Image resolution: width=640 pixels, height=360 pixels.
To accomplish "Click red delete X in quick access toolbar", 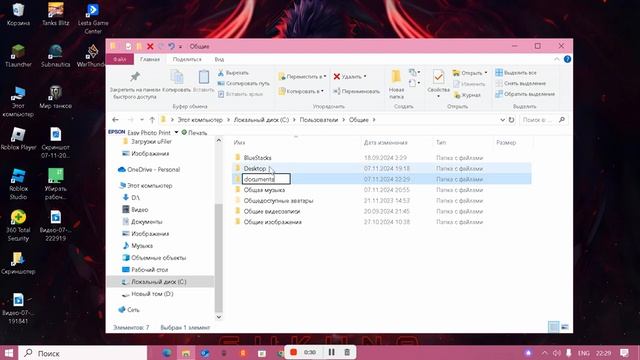I will pyautogui.click(x=150, y=47).
